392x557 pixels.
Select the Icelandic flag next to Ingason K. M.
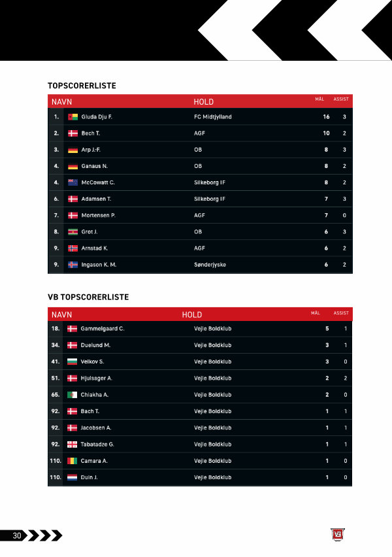(73, 265)
